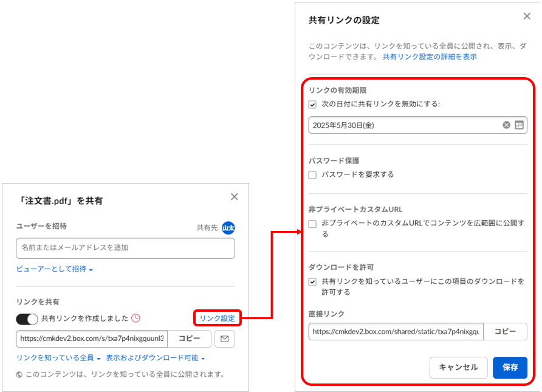Click the globe icon near public notice
Viewport: 542px width, 392px height.
[20, 374]
